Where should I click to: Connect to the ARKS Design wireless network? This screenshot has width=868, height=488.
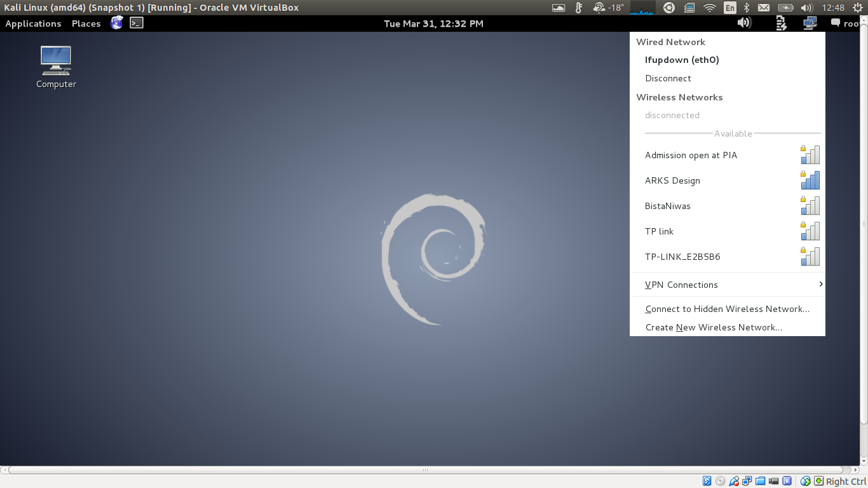(x=727, y=180)
